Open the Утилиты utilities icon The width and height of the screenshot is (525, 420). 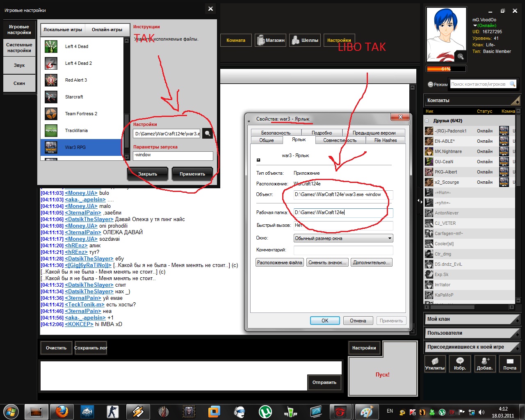click(435, 363)
